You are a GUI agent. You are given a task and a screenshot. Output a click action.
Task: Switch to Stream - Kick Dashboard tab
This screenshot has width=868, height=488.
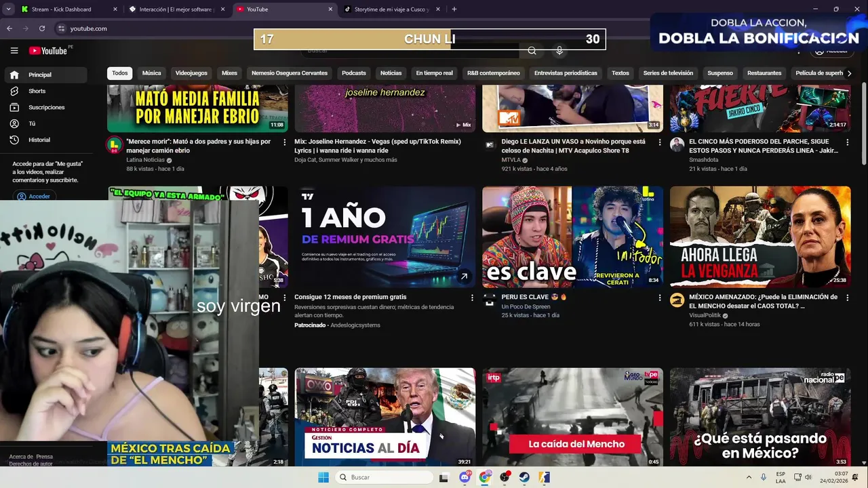(68, 9)
